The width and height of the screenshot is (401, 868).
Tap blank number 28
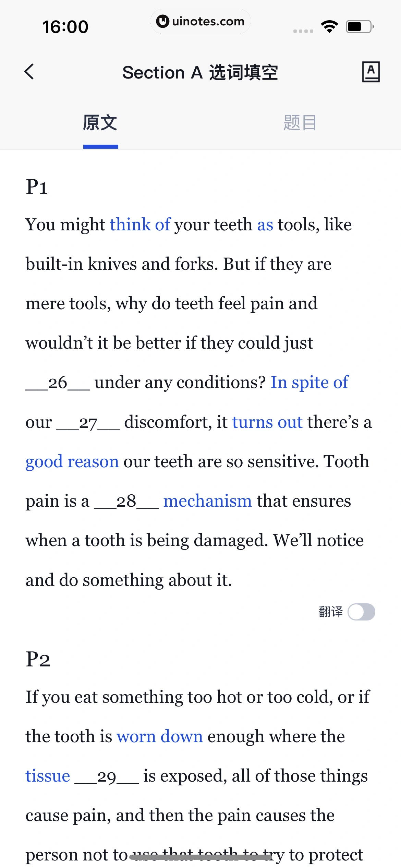tap(126, 502)
